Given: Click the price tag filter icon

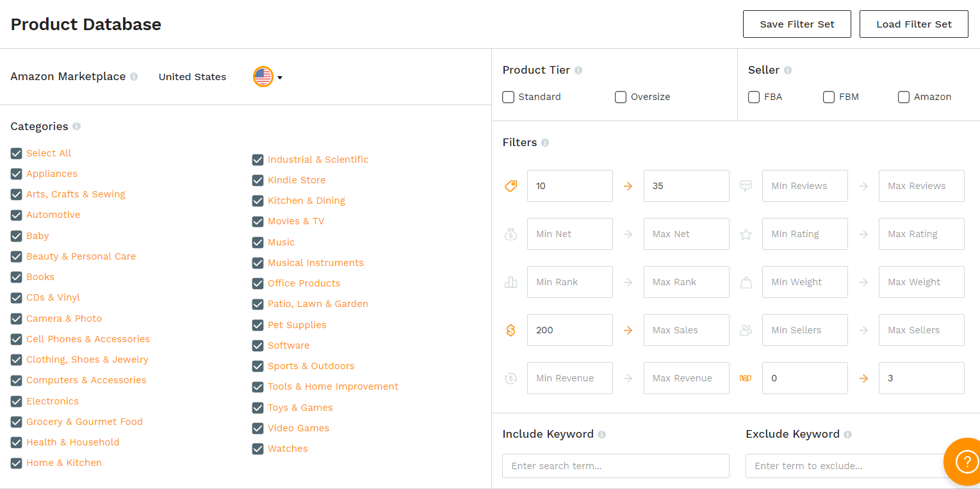Looking at the screenshot, I should coord(510,185).
